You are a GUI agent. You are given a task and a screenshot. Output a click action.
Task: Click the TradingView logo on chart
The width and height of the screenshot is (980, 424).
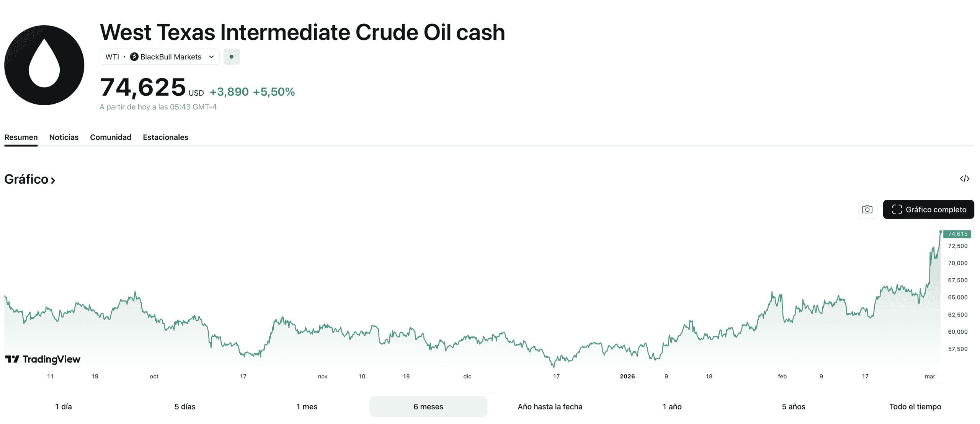click(43, 359)
